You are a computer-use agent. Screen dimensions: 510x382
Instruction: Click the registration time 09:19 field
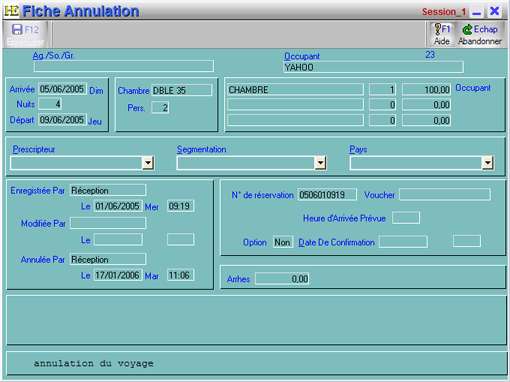pos(180,206)
